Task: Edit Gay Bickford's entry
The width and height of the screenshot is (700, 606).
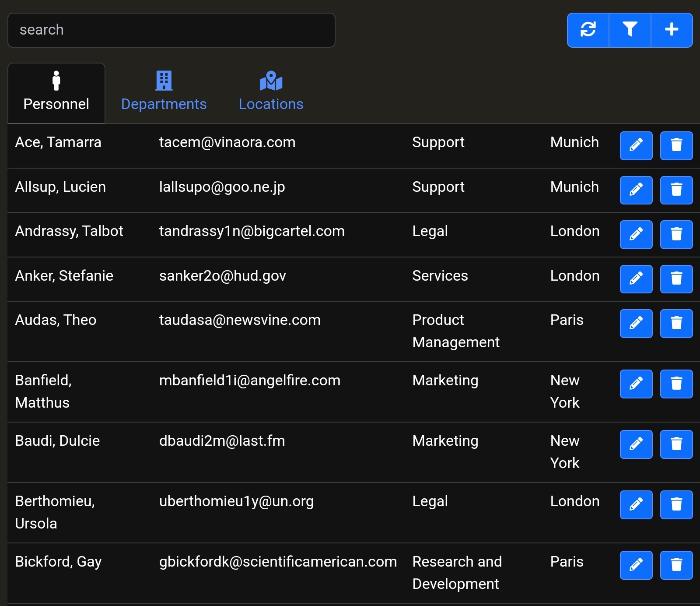Action: pos(636,565)
